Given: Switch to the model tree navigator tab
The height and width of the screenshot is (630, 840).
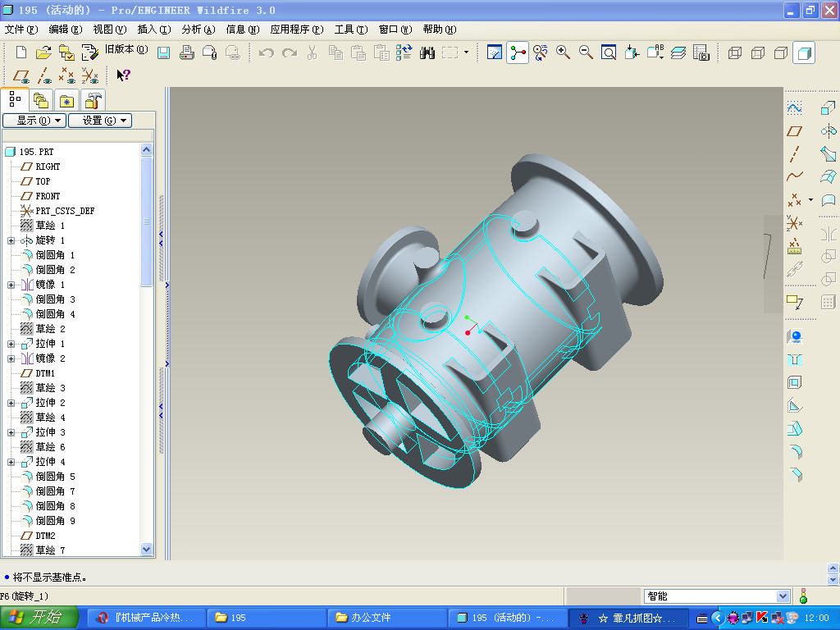Looking at the screenshot, I should pyautogui.click(x=15, y=99).
